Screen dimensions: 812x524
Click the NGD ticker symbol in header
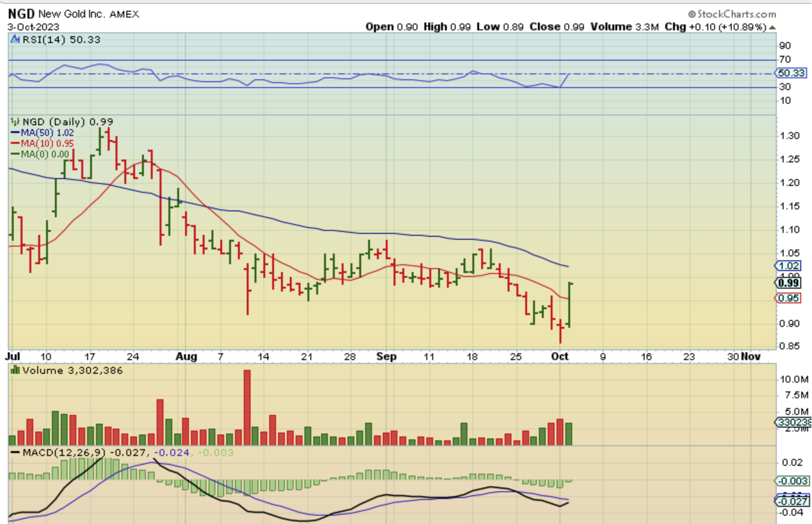click(21, 14)
